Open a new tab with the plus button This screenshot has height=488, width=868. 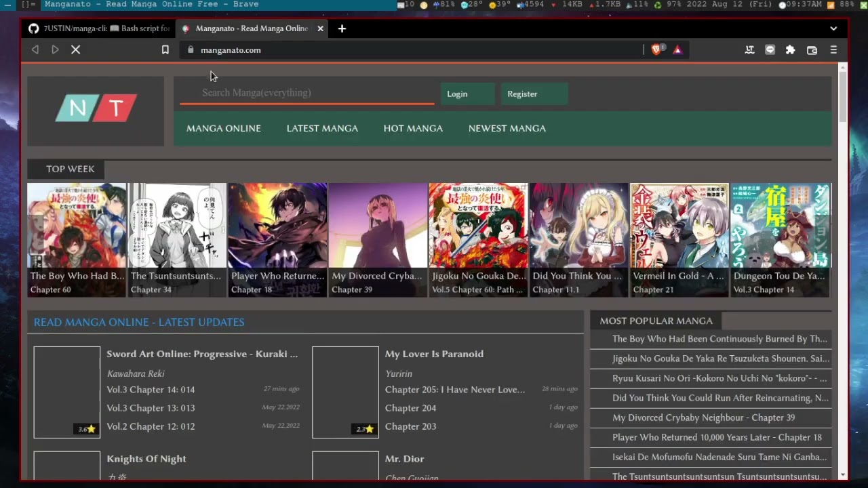tap(342, 28)
